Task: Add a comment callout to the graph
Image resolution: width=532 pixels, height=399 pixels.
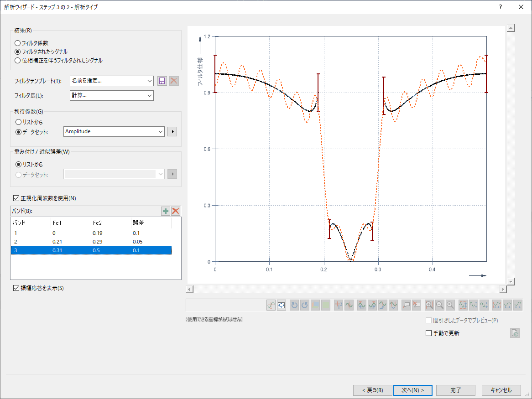Action: (406, 305)
